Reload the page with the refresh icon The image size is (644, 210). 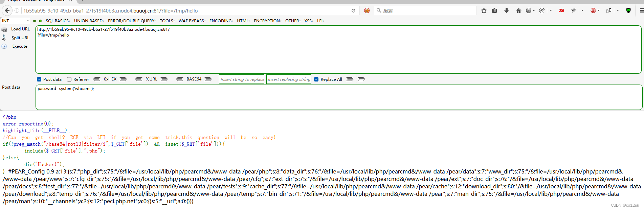click(x=353, y=10)
